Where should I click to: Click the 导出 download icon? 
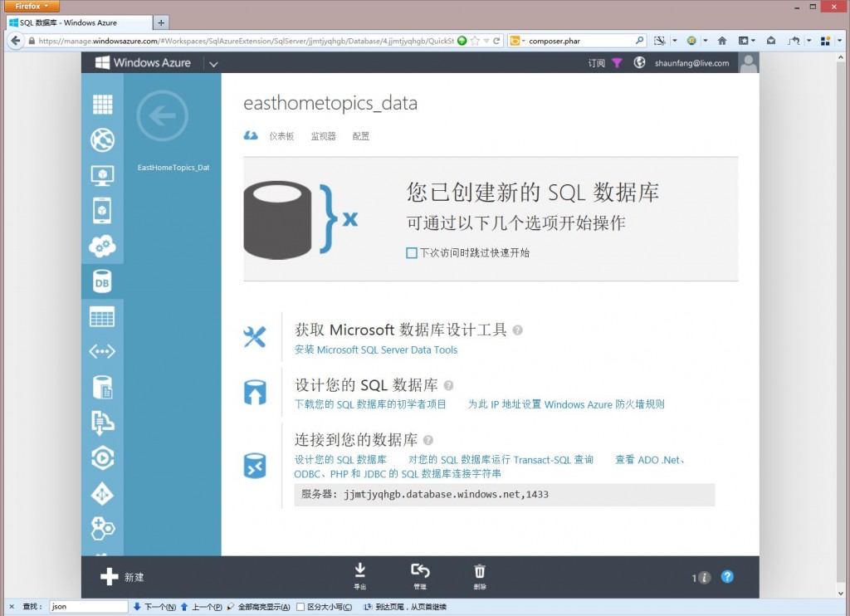[x=360, y=571]
